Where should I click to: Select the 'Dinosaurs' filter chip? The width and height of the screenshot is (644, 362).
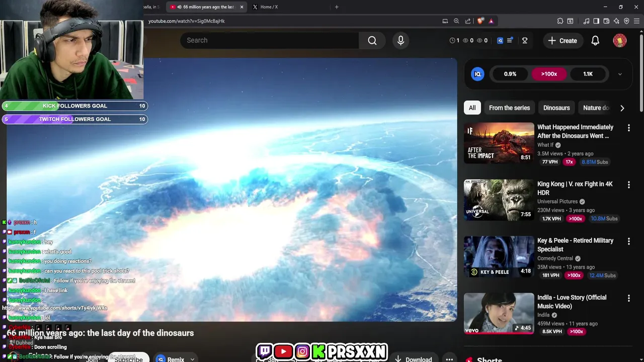point(556,108)
